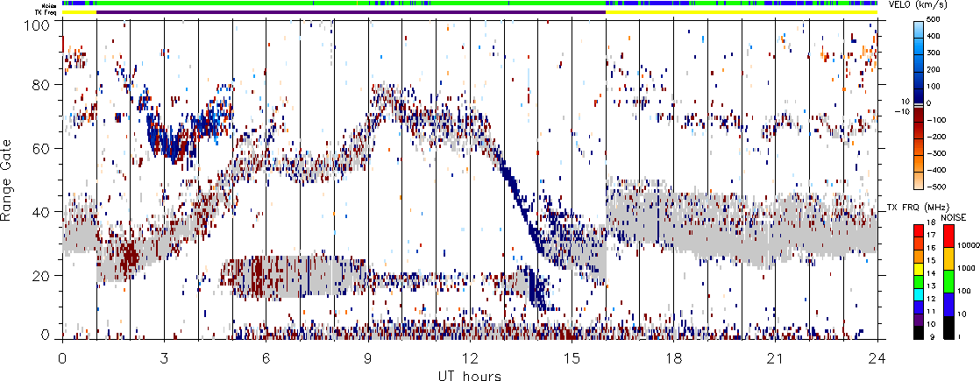The image size is (980, 381).
Task: Click the 300 label on the velocity scale
Action: pos(934,53)
